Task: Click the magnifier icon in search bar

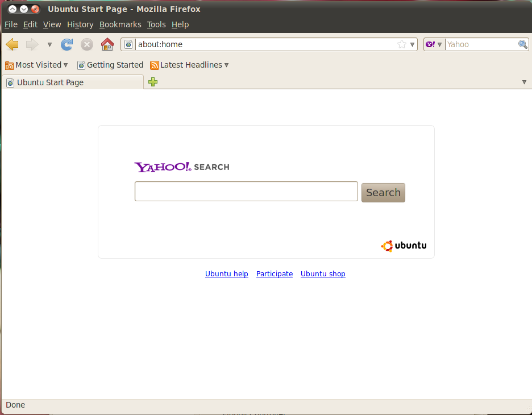Action: tap(523, 44)
